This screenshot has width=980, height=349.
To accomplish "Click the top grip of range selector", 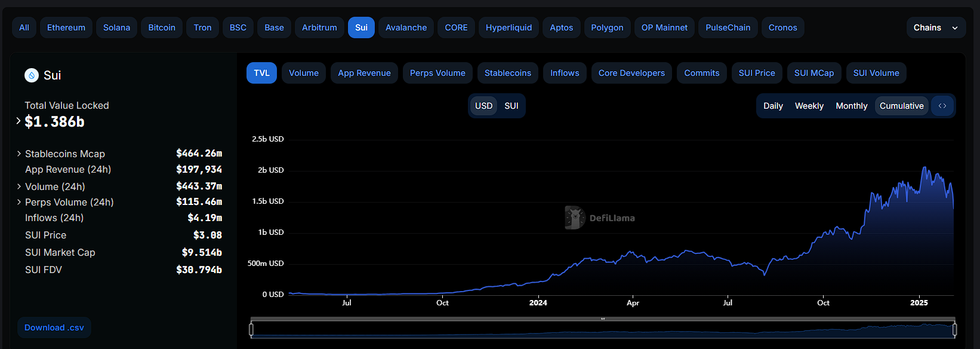I will (603, 319).
